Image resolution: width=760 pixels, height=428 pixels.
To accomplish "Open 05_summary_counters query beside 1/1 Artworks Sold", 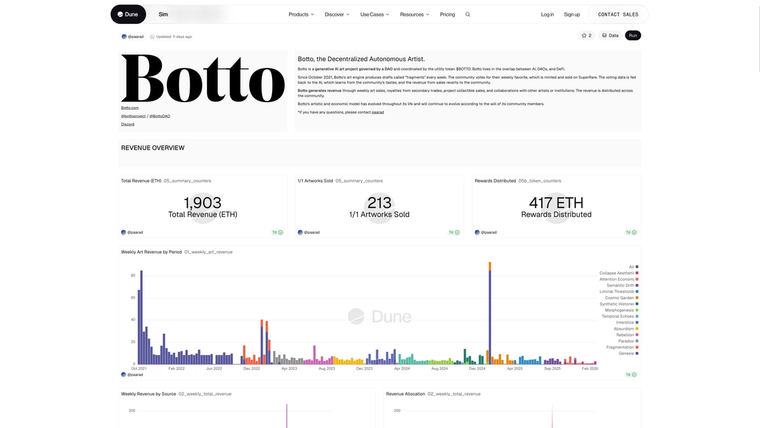I will [x=359, y=181].
